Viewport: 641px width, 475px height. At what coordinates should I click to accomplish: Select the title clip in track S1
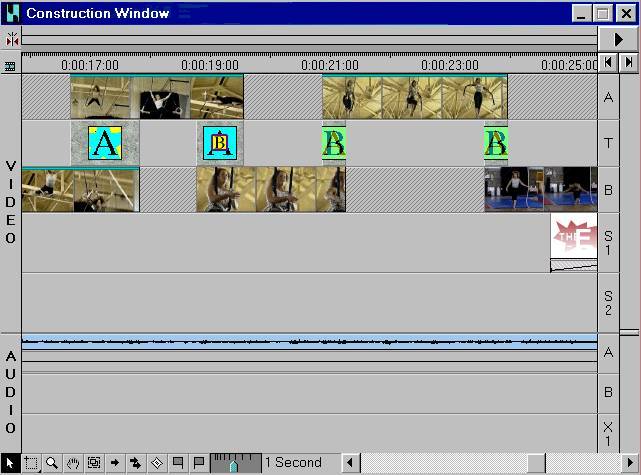(574, 236)
